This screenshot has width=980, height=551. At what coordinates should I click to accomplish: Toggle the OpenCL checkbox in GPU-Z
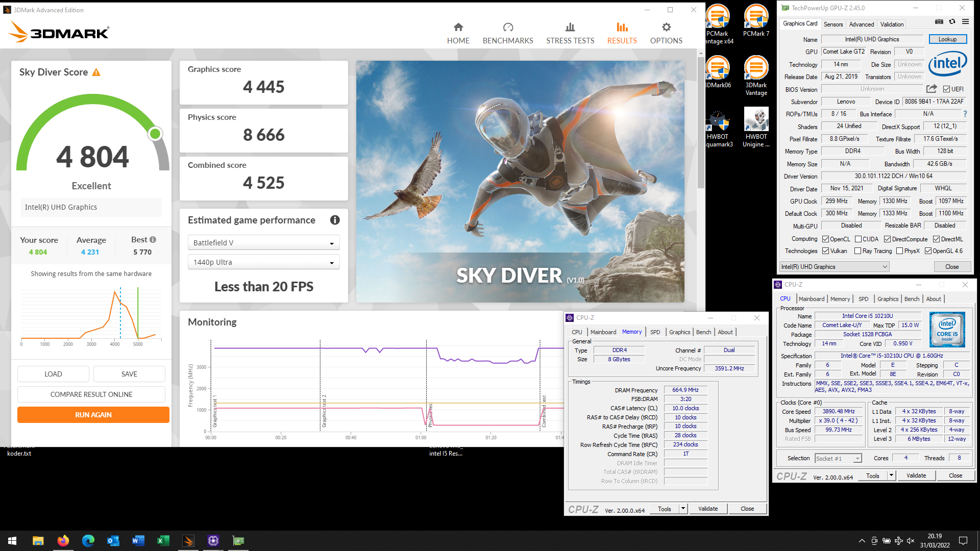point(825,239)
